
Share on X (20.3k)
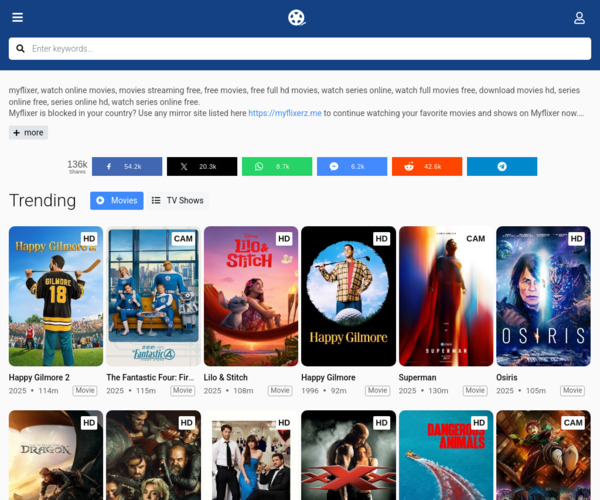[x=202, y=166]
